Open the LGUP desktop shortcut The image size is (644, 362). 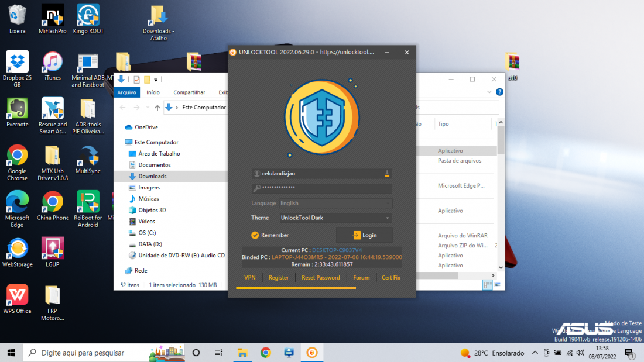[x=53, y=253]
